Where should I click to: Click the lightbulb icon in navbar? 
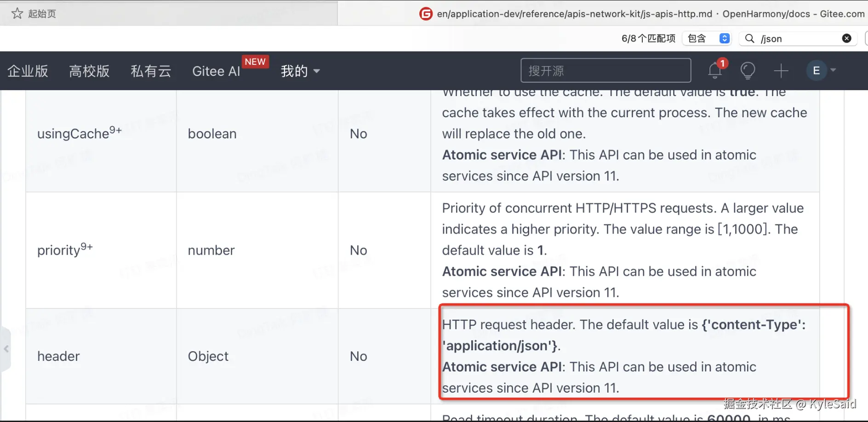click(748, 71)
